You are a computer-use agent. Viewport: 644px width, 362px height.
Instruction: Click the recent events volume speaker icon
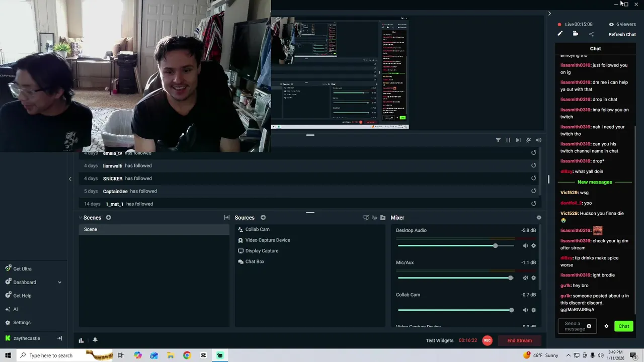point(538,140)
